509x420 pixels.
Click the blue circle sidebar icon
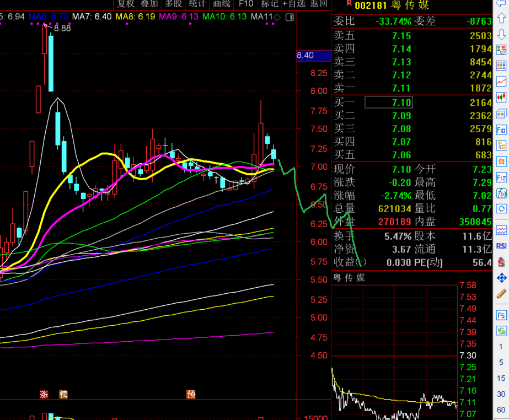[501, 209]
